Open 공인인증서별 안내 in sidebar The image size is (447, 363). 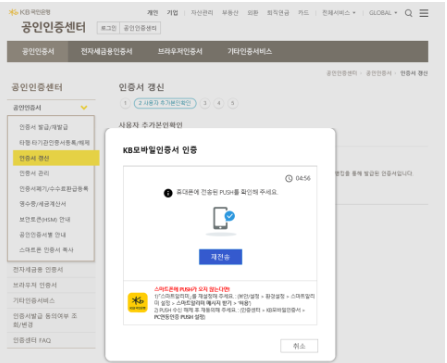tap(42, 235)
